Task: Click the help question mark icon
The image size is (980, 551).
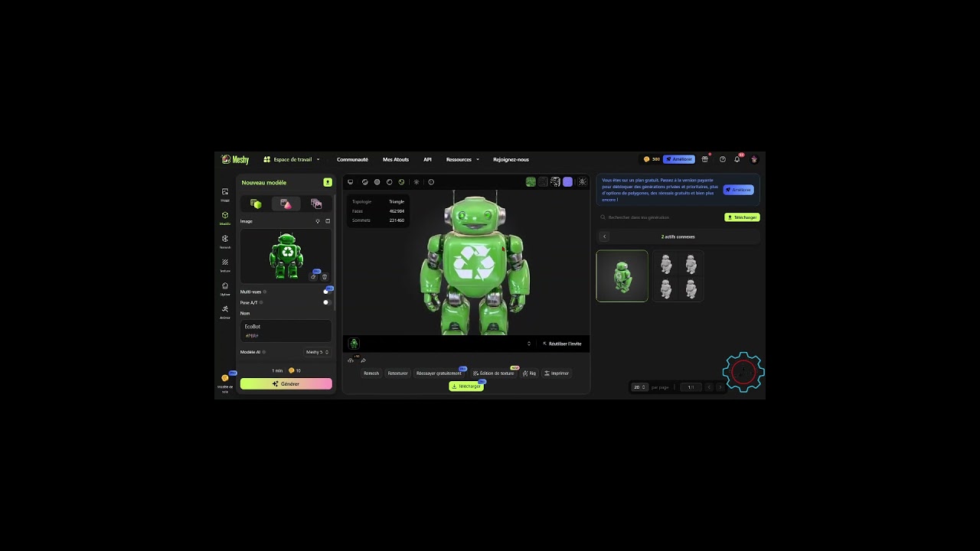Action: point(722,159)
